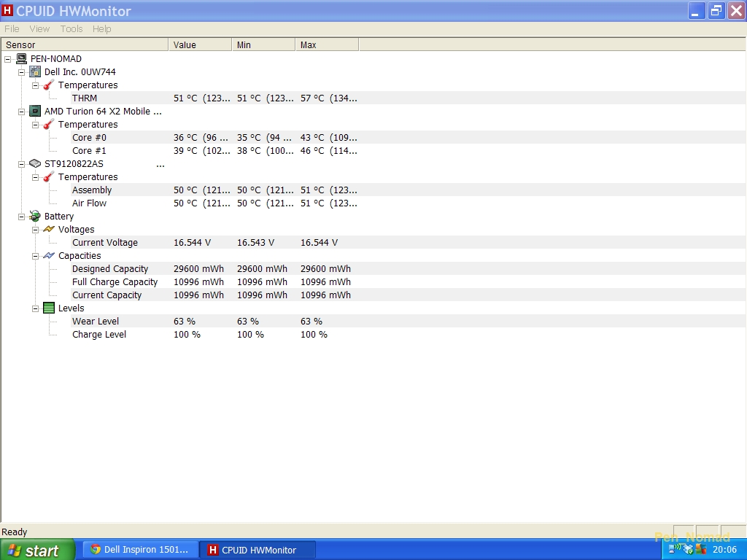
Task: Click the HWMonitor icon in taskbar button
Action: (x=213, y=550)
